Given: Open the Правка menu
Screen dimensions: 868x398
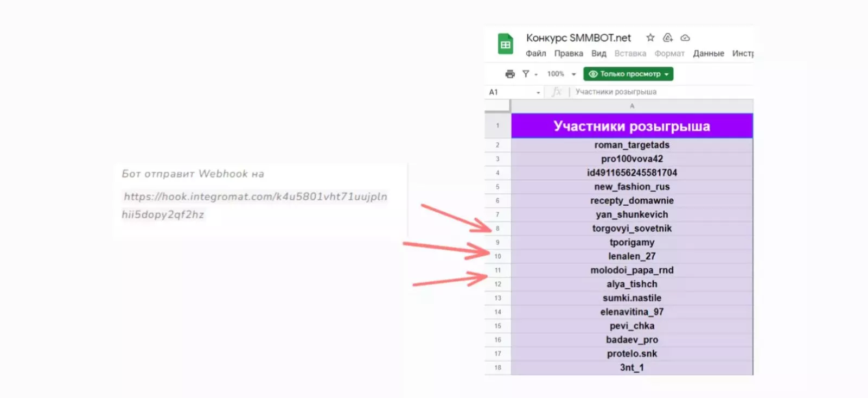Looking at the screenshot, I should pos(569,53).
